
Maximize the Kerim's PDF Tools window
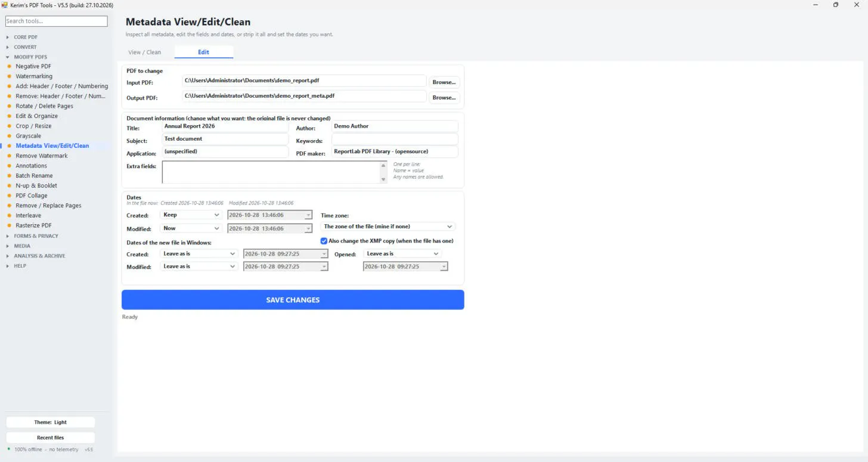[x=835, y=5]
